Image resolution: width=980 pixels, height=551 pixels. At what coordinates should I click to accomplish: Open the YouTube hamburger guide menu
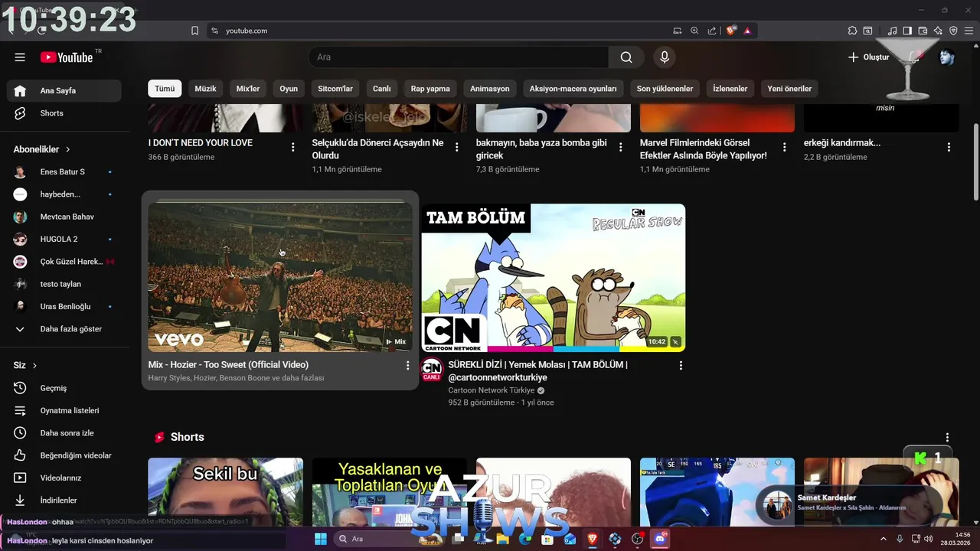(x=20, y=57)
